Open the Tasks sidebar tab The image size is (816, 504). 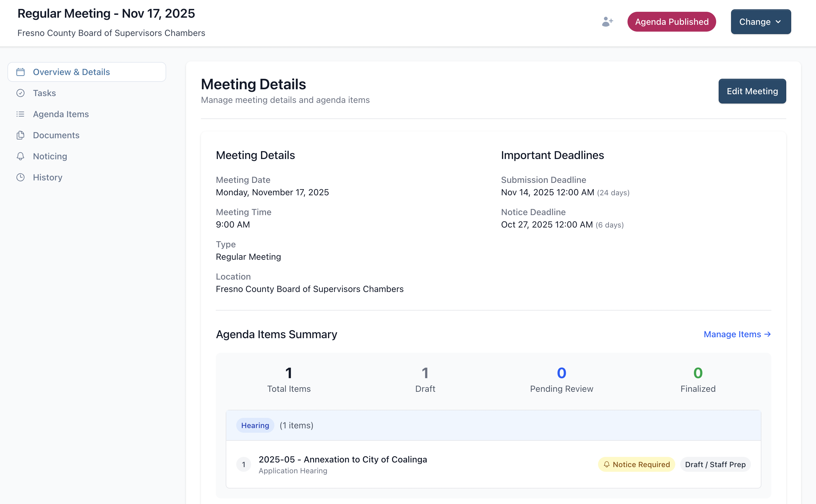click(x=44, y=93)
